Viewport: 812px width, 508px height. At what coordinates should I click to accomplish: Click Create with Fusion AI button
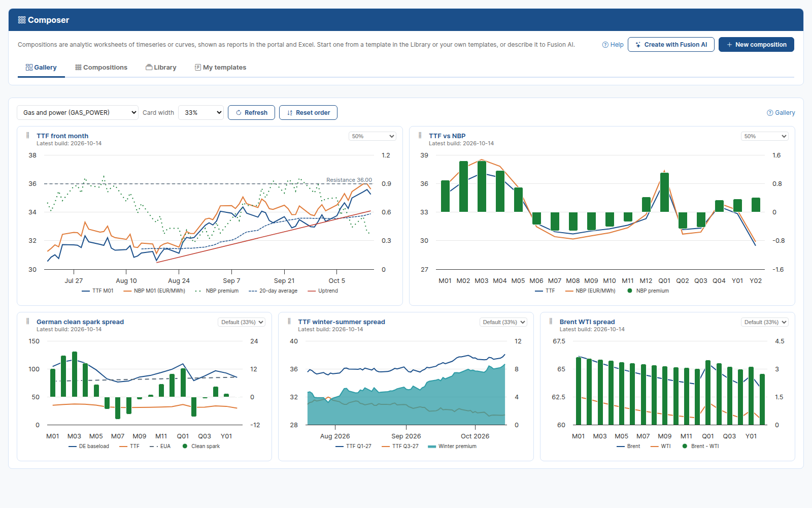click(671, 45)
